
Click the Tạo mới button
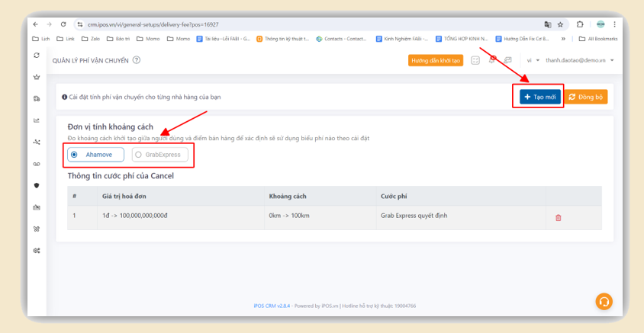click(x=540, y=97)
